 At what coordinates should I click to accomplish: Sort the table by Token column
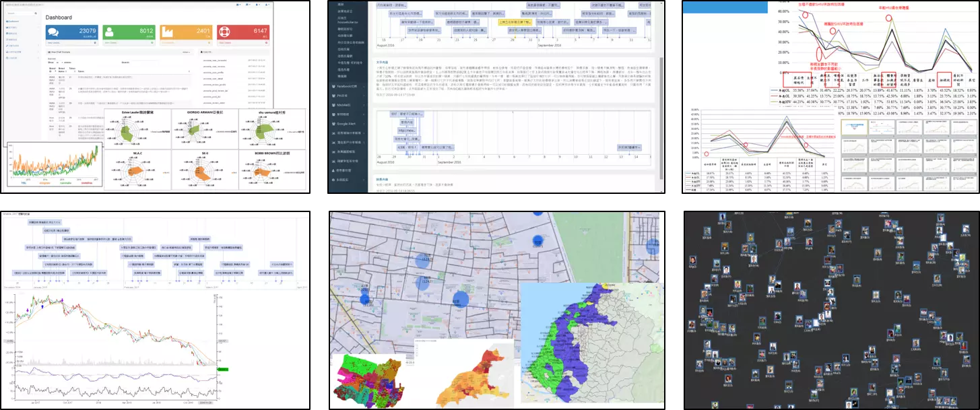pos(71,70)
